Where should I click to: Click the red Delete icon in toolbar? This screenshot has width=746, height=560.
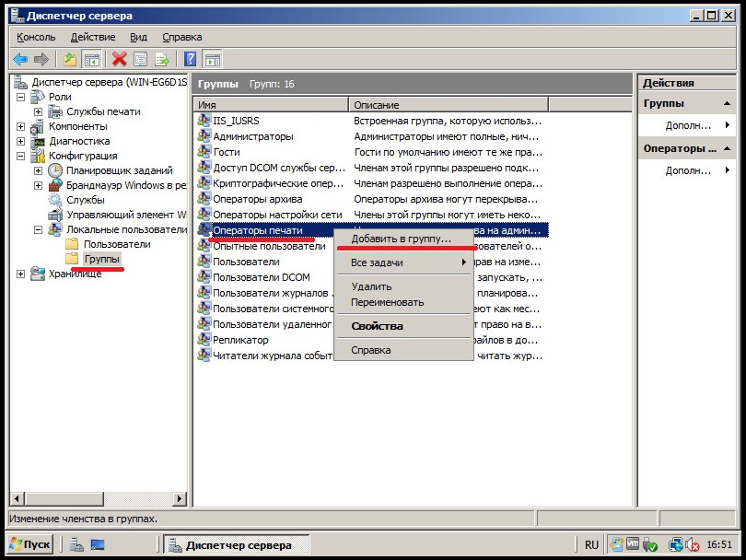[119, 60]
